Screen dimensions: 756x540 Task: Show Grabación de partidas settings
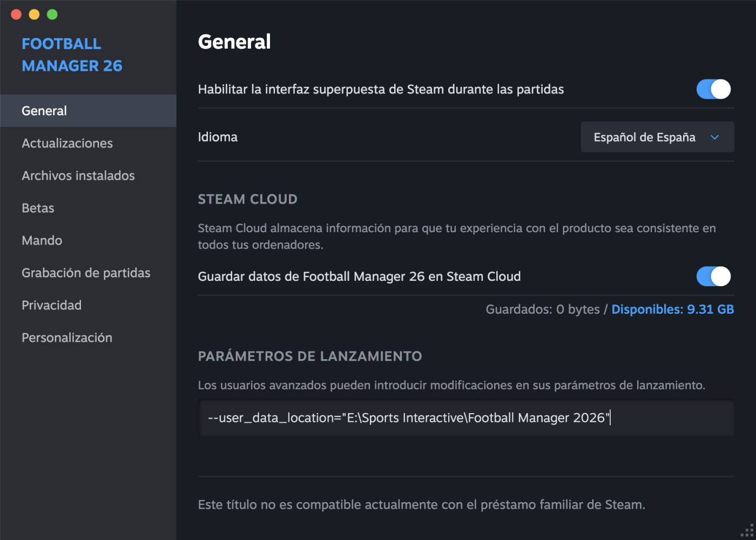pyautogui.click(x=86, y=273)
